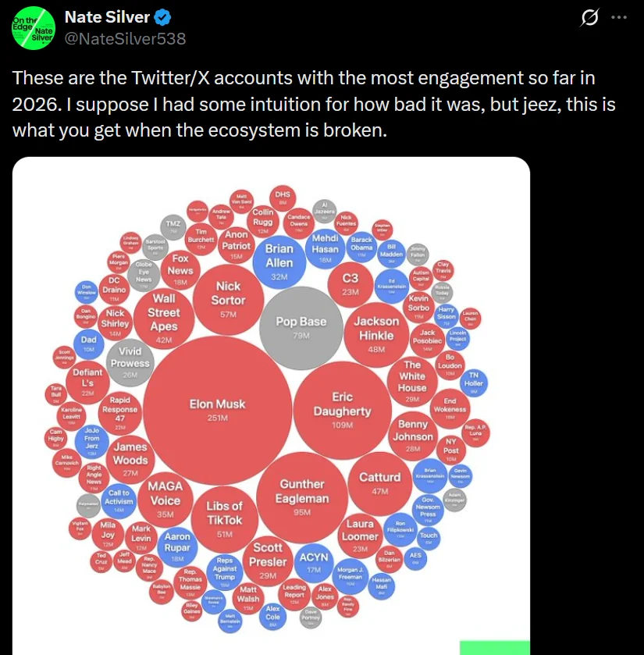Select the Catturd 47M bubble
Screen dimensions: 644x655
point(379,482)
